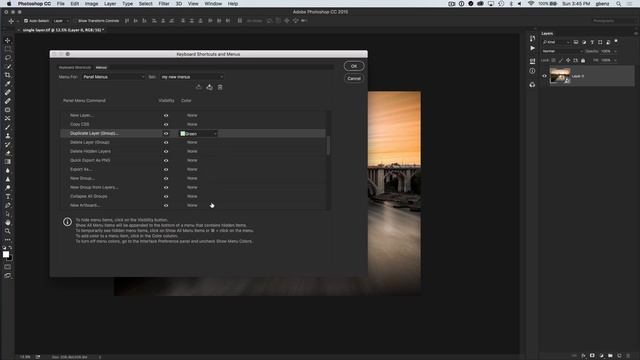Image resolution: width=640 pixels, height=360 pixels.
Task: Click lock position icon in Layers
Action: (x=568, y=60)
